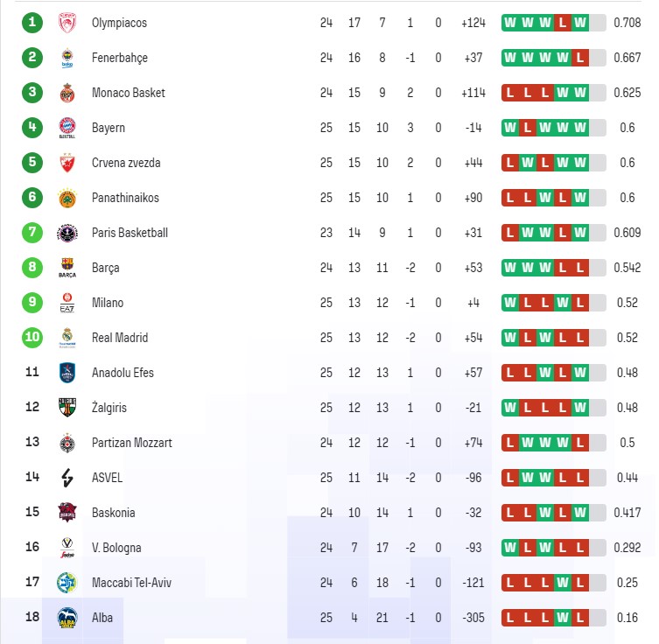Click Olympiacos' red L form box

[563, 23]
